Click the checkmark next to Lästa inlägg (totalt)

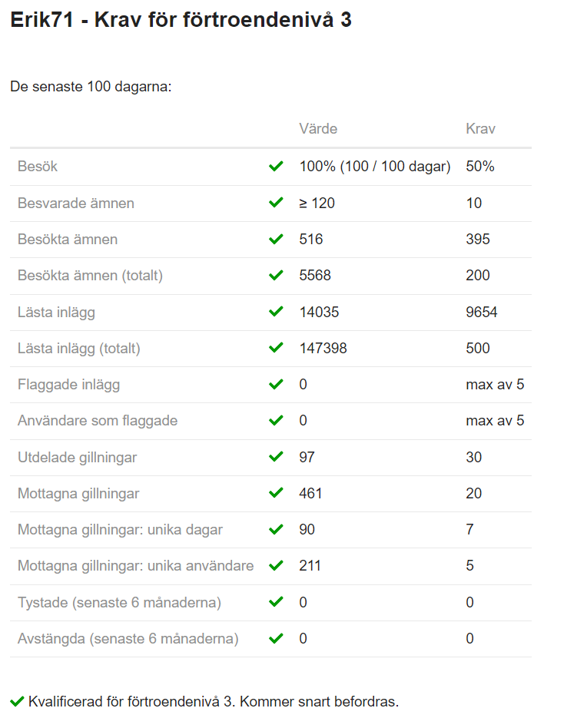(x=276, y=348)
